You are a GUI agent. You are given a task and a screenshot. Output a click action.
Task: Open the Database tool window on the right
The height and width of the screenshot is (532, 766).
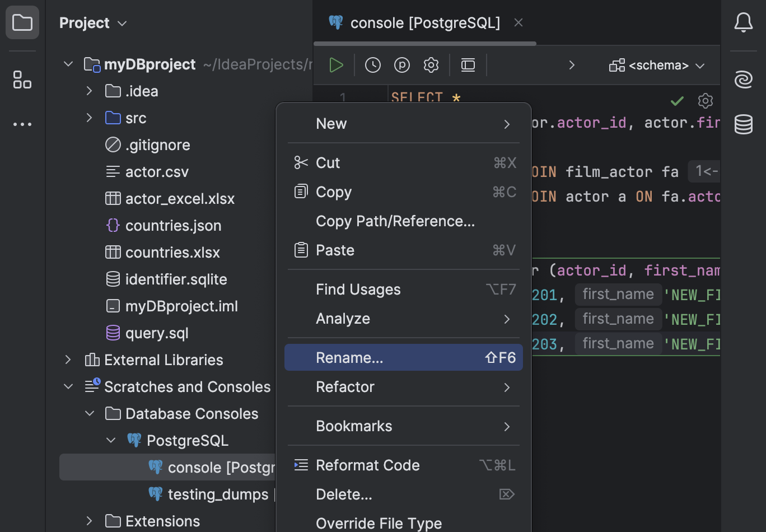pos(744,124)
